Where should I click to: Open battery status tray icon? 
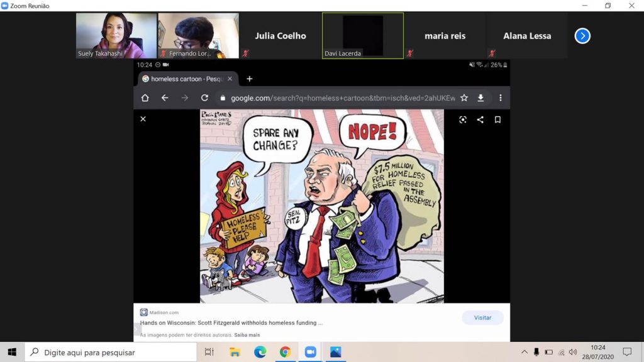[x=548, y=352]
